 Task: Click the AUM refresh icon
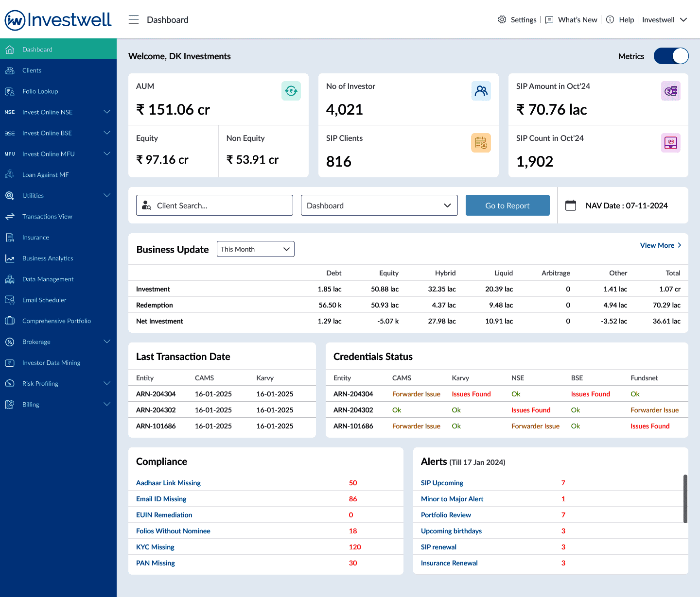(291, 91)
